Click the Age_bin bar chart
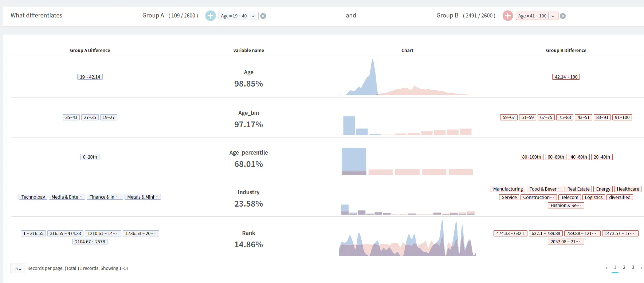 coord(407,125)
